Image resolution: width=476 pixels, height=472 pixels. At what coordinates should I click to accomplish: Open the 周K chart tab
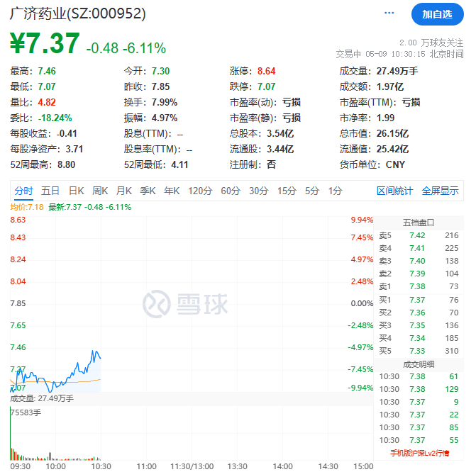pos(100,191)
